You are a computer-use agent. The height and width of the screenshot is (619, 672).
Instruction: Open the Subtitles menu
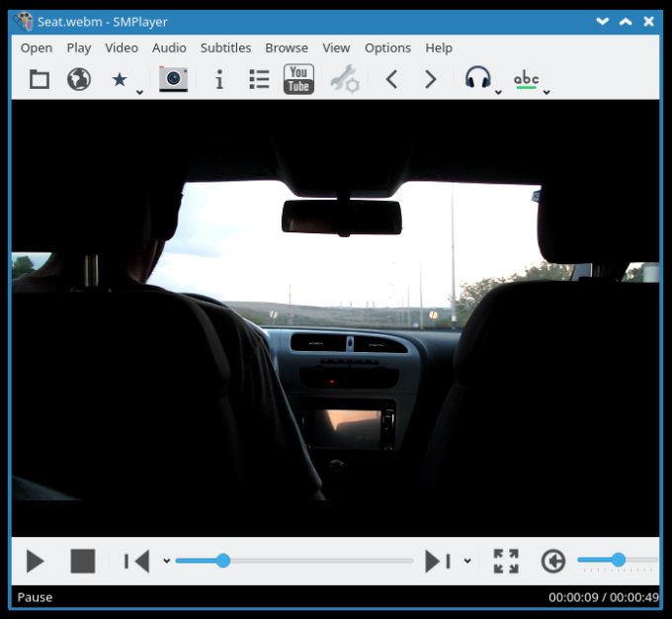coord(225,47)
